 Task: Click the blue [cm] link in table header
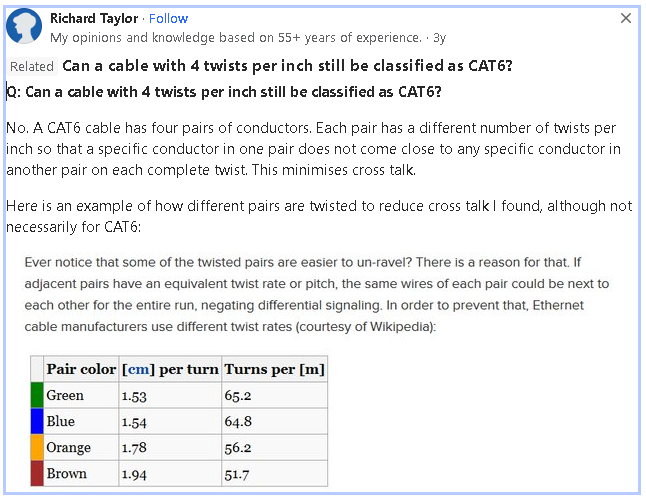click(x=137, y=369)
